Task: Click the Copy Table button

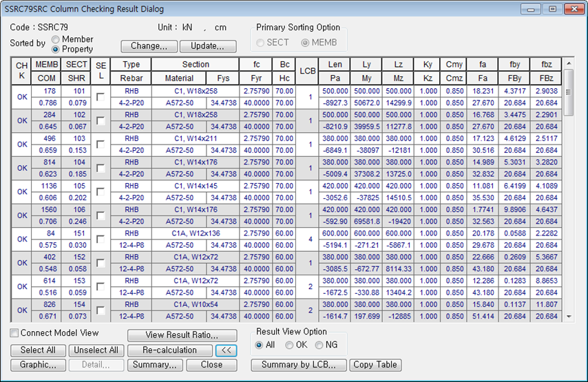Action: pos(375,365)
